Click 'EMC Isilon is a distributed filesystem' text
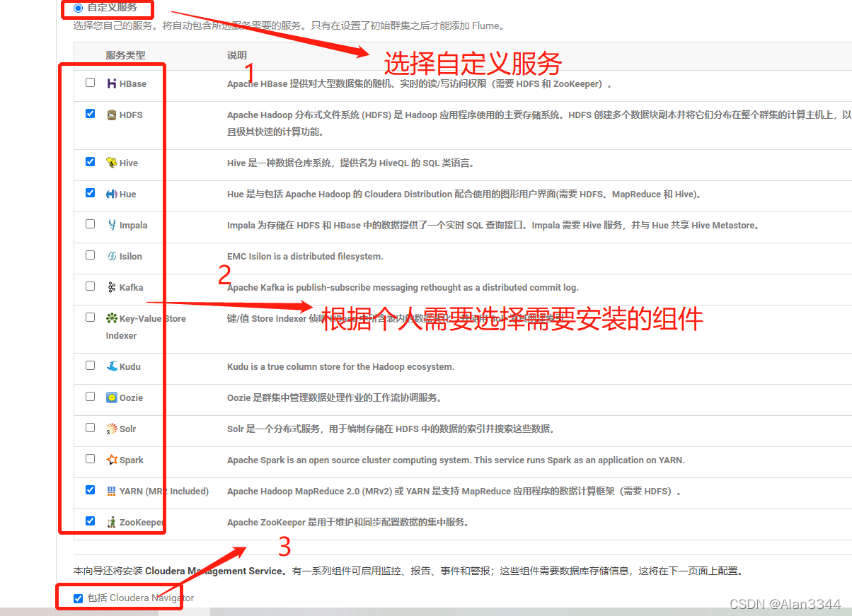 coord(305,256)
